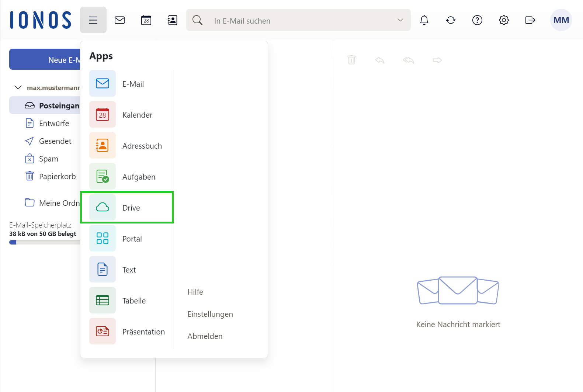583x392 pixels.
Task: Click the forward arrow icon
Action: click(437, 60)
